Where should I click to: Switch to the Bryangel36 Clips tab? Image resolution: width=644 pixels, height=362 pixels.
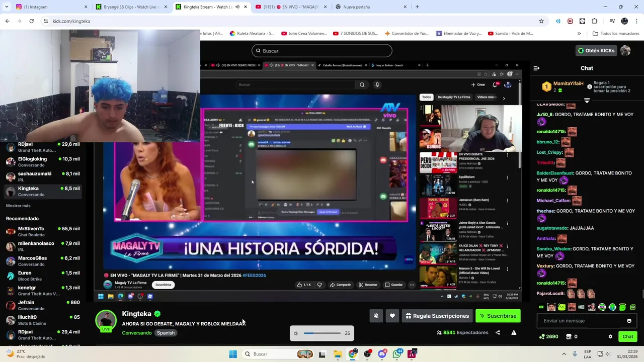(x=132, y=7)
